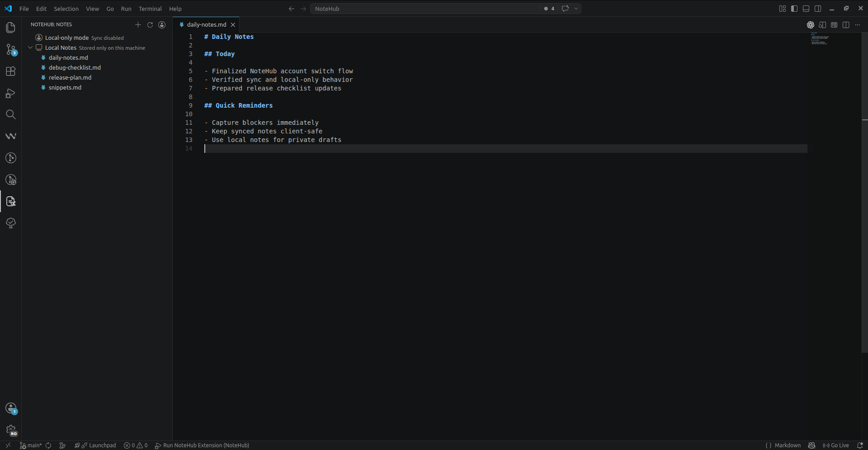Click the '## Quick Reminders' heading line
The image size is (868, 450).
coord(238,105)
